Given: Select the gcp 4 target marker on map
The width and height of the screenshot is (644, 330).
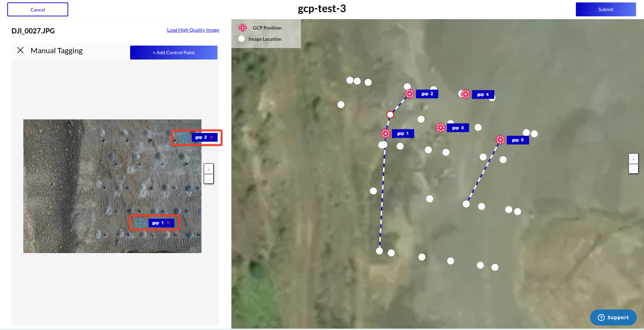Looking at the screenshot, I should point(466,94).
